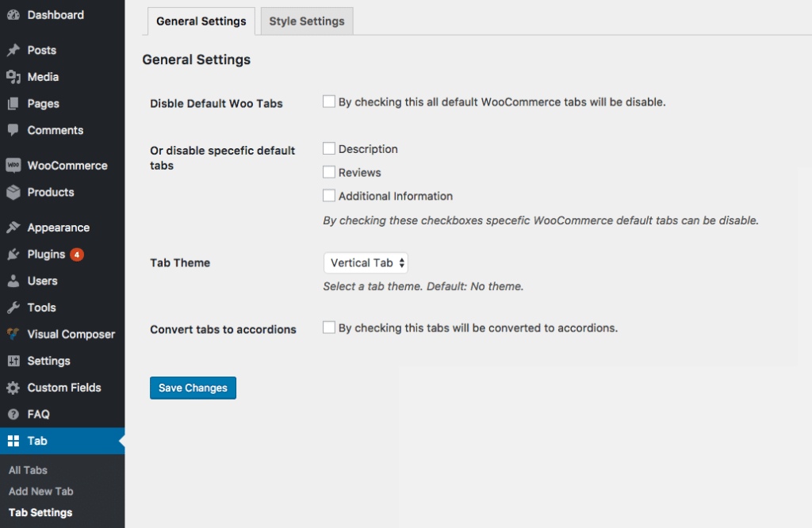The image size is (812, 528).
Task: Open the Media library icon
Action: 13,77
